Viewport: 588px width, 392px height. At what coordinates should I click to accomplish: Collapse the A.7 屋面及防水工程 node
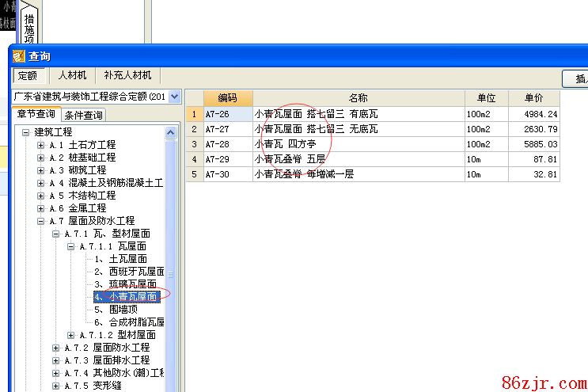41,221
